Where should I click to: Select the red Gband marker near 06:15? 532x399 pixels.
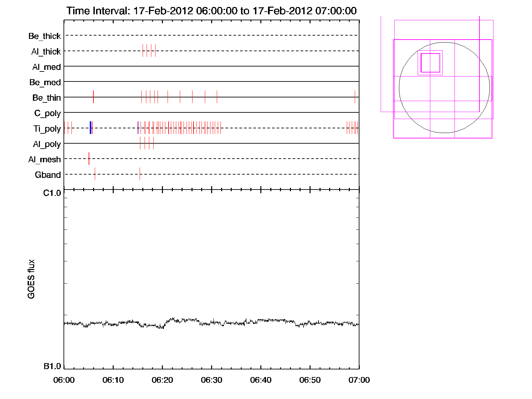pyautogui.click(x=140, y=174)
